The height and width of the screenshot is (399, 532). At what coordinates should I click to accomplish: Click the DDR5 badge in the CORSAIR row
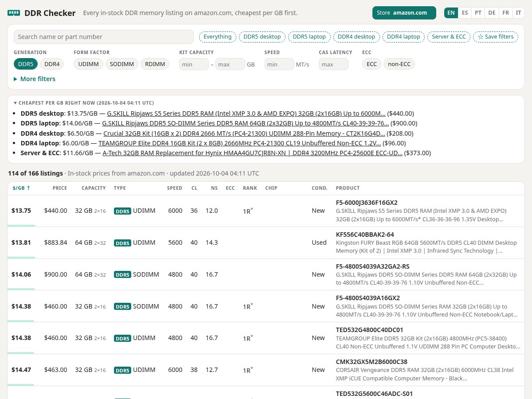[122, 370]
